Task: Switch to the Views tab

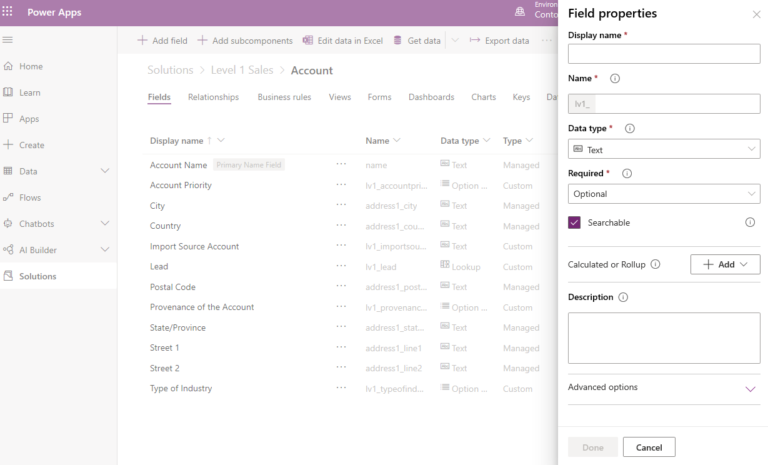Action: (x=340, y=97)
